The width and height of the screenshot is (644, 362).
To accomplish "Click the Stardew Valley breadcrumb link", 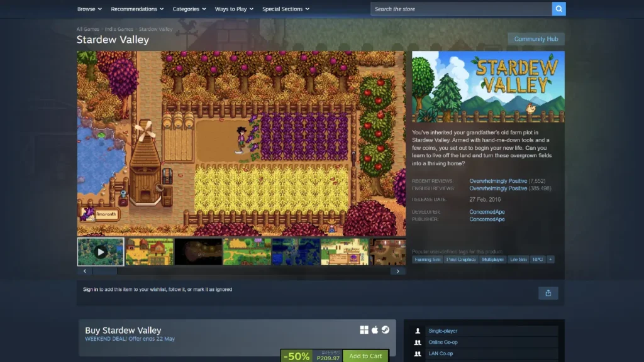I will (x=156, y=29).
